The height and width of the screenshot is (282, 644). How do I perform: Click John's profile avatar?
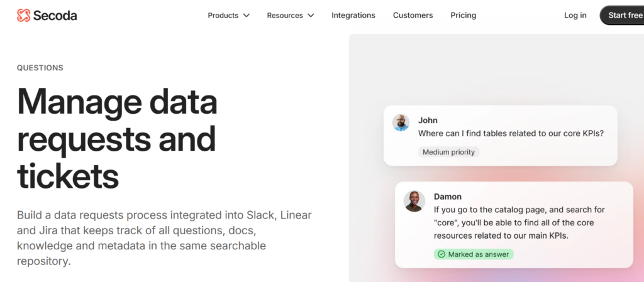[401, 122]
